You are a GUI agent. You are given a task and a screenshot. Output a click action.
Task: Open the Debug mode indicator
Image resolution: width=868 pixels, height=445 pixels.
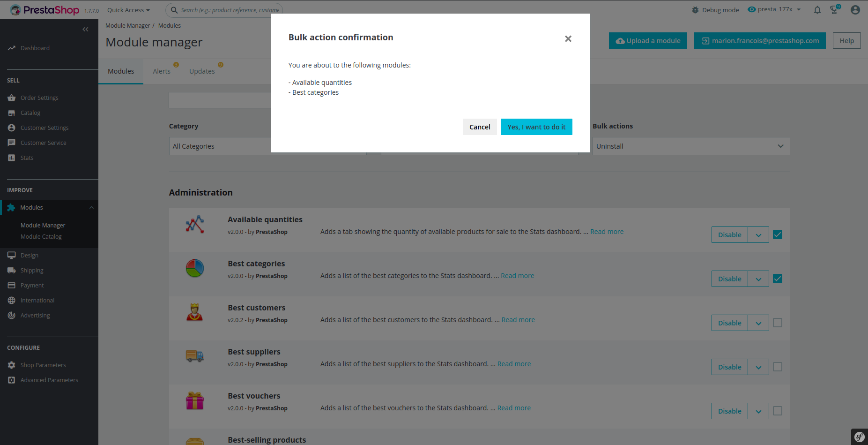(x=715, y=10)
